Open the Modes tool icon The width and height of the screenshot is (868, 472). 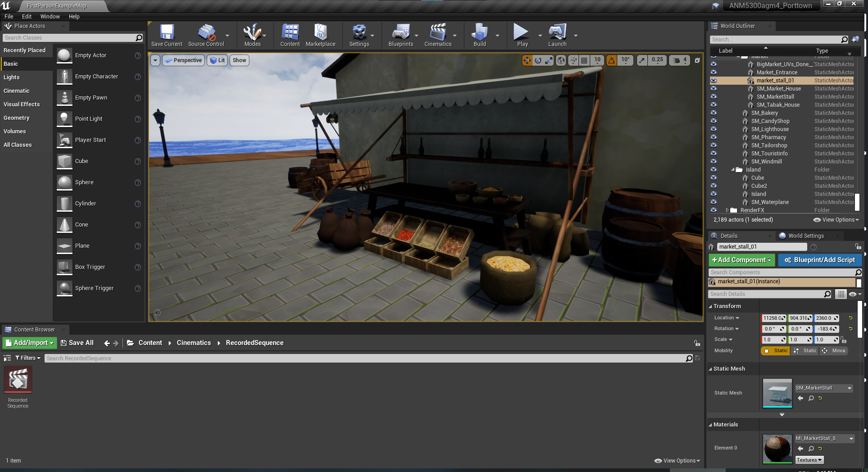[x=252, y=35]
